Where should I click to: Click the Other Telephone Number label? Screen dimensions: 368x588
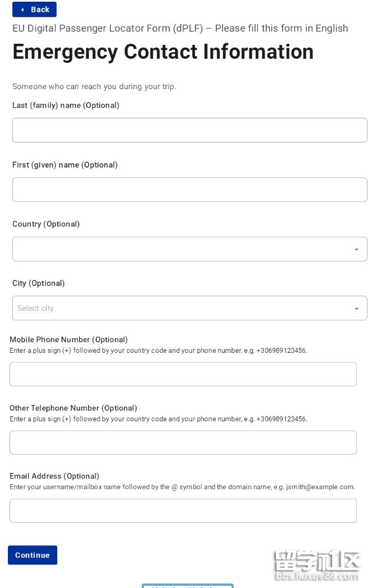click(73, 408)
